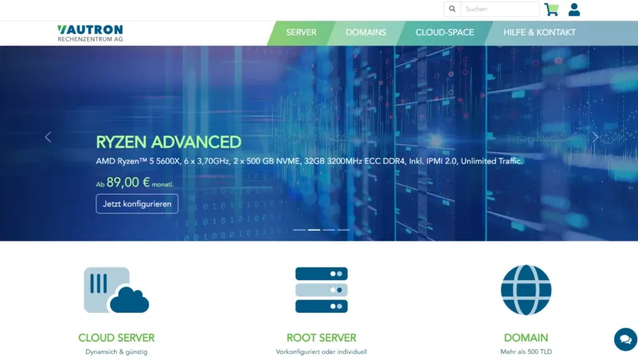Image resolution: width=638 pixels, height=364 pixels.
Task: Click the search magnifier icon
Action: click(x=452, y=9)
